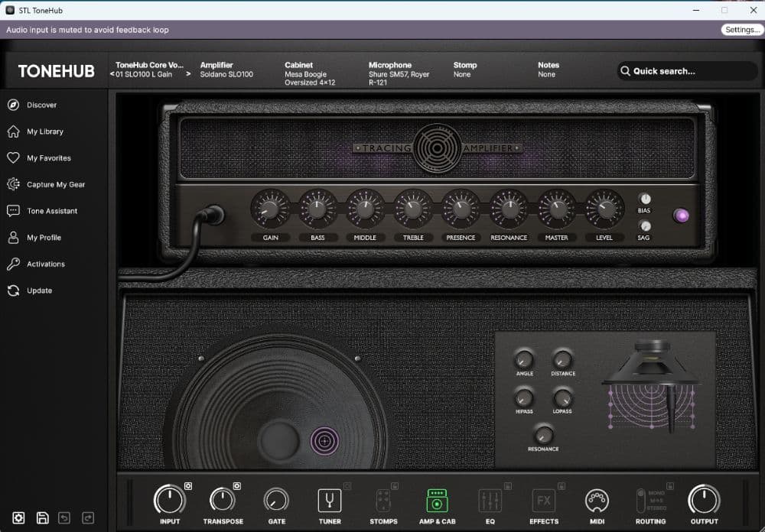Image resolution: width=765 pixels, height=532 pixels.
Task: Click the undo arrow icon
Action: [x=63, y=517]
